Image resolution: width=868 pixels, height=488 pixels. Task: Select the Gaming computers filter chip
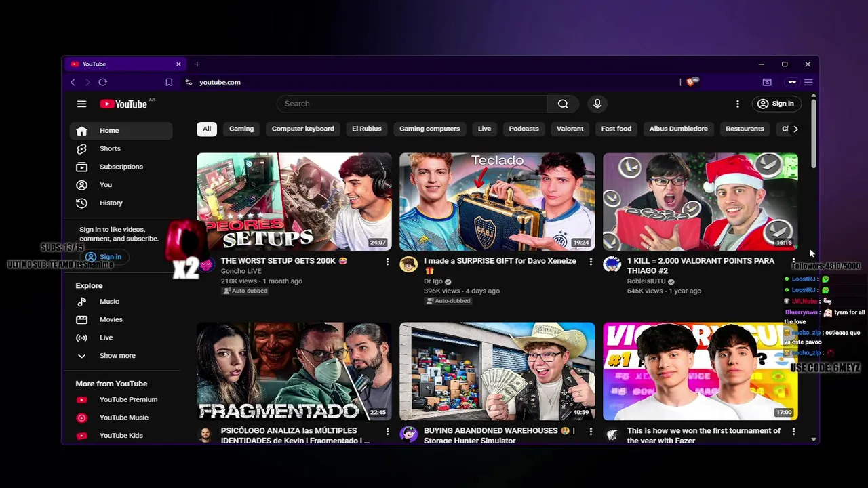pyautogui.click(x=429, y=129)
